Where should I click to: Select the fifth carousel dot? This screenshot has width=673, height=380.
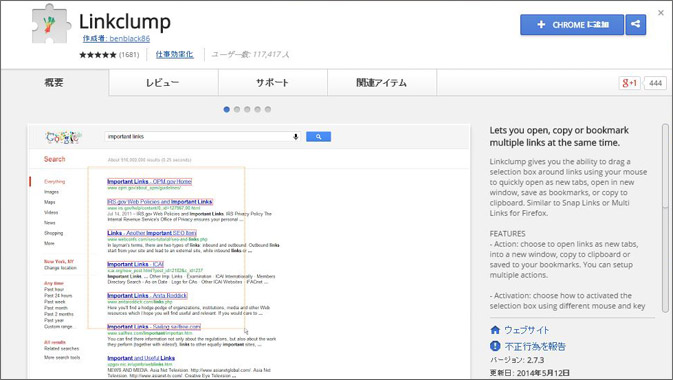click(x=268, y=109)
